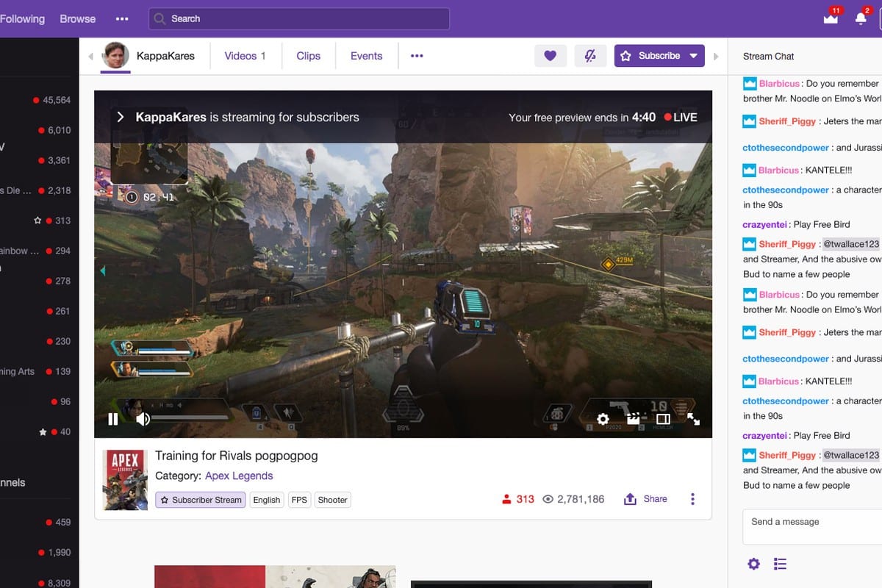Click the notification settings icon beside heart
The height and width of the screenshot is (588, 882).
tap(590, 56)
